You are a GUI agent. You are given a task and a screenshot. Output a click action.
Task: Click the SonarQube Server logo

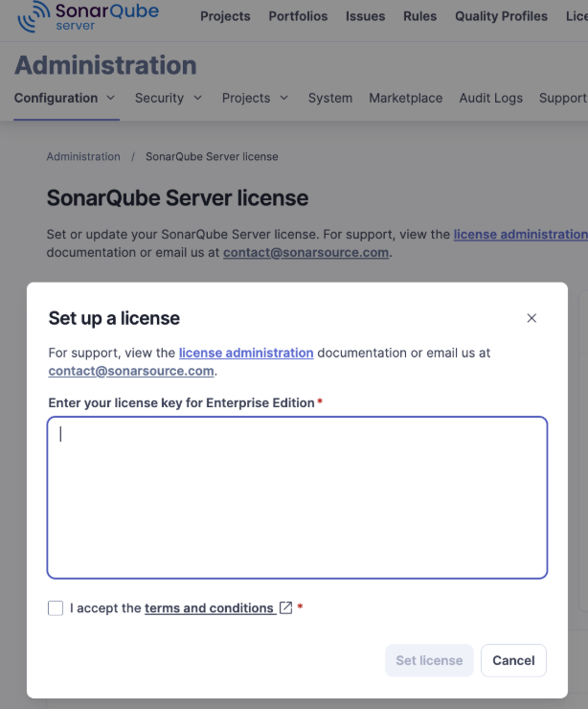pos(88,16)
